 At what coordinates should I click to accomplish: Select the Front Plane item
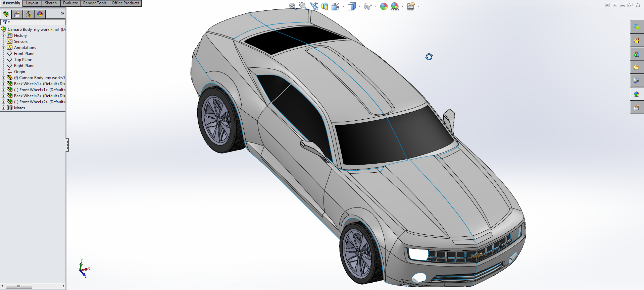click(24, 54)
